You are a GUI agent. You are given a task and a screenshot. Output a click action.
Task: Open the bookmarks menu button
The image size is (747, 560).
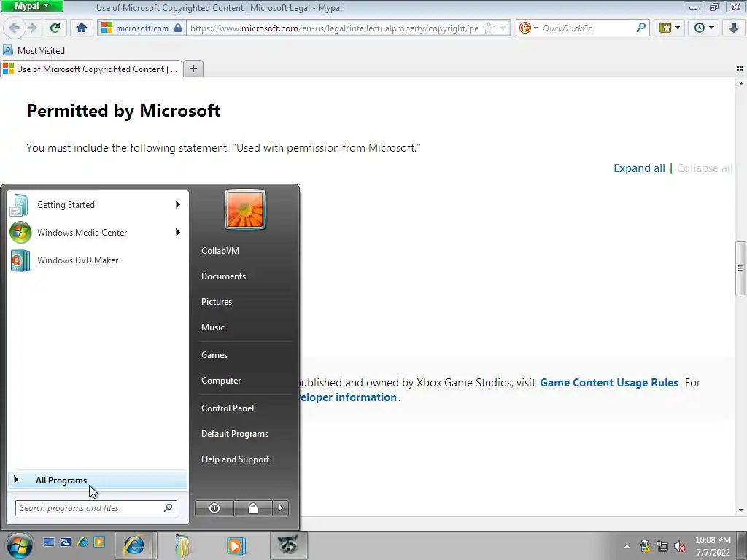point(669,28)
